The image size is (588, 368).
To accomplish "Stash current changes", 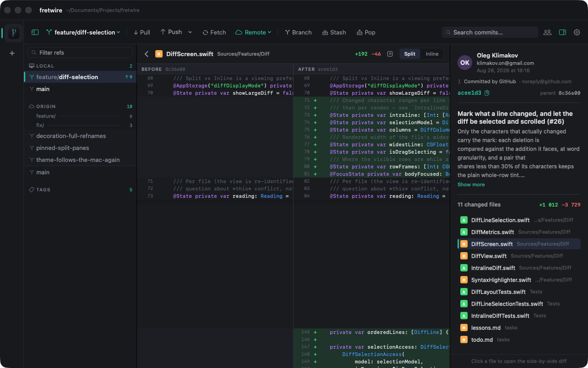I will pyautogui.click(x=334, y=32).
